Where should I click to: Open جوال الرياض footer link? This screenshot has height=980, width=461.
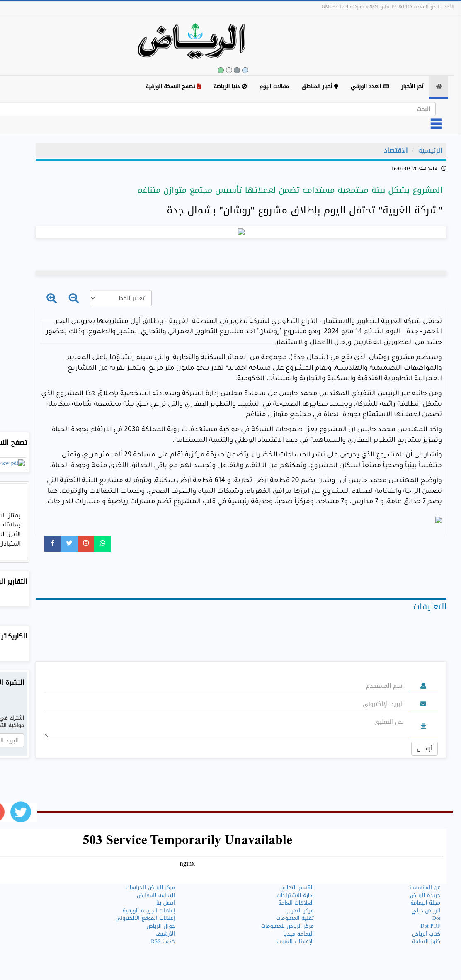coord(160,926)
